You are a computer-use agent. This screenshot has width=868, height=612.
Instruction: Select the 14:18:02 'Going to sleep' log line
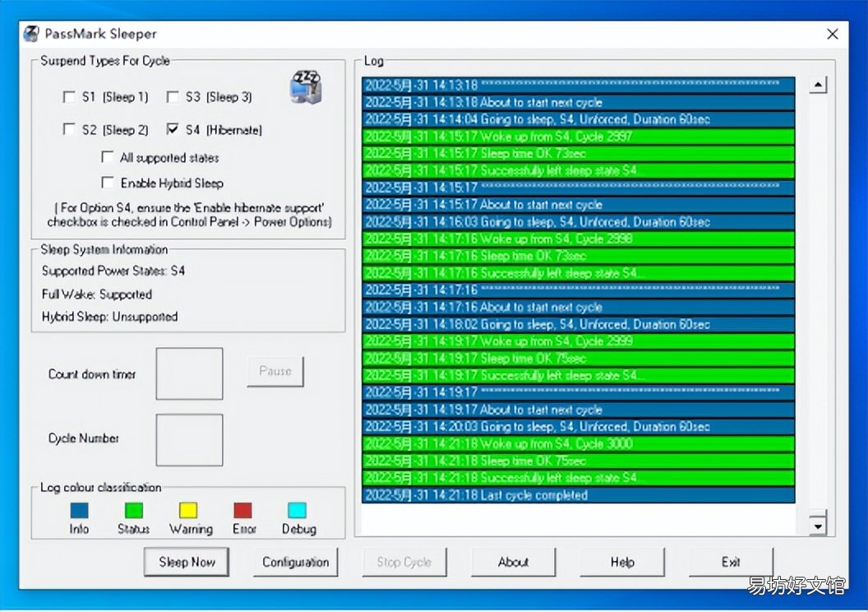(x=579, y=324)
